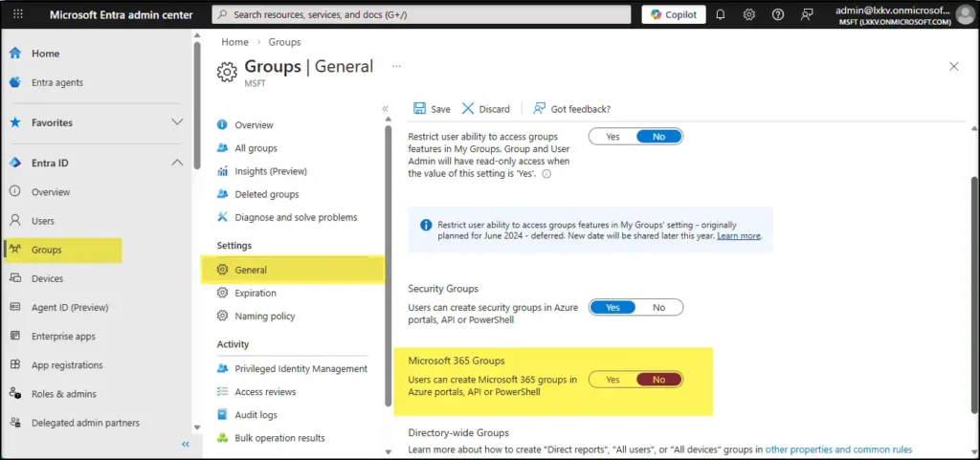Click Got feedback? toolbar button
This screenshot has height=460, width=980.
[571, 109]
